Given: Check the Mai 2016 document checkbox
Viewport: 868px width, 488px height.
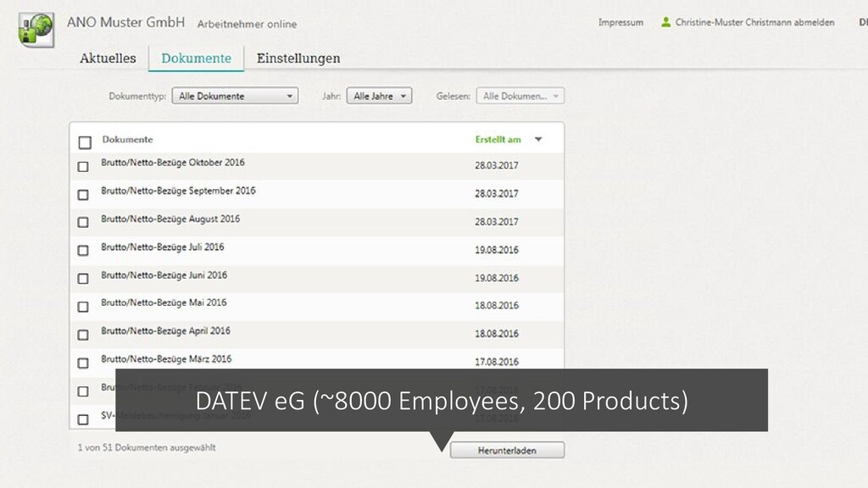Looking at the screenshot, I should [83, 307].
